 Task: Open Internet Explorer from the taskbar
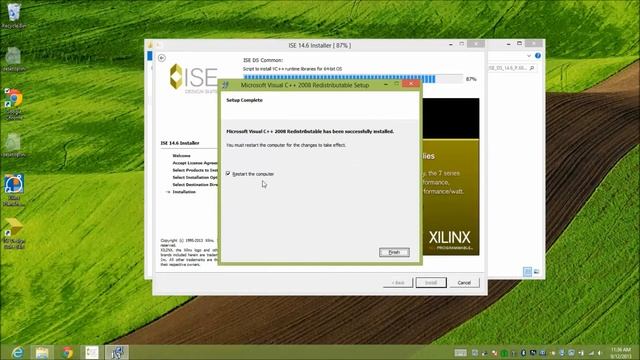[x=17, y=352]
